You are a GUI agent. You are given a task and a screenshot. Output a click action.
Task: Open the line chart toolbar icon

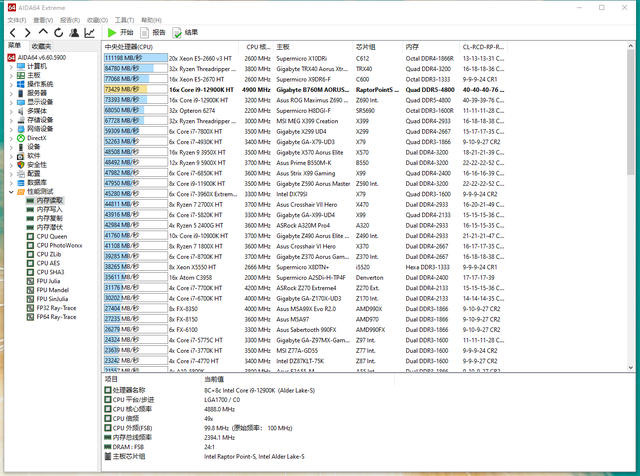point(89,33)
